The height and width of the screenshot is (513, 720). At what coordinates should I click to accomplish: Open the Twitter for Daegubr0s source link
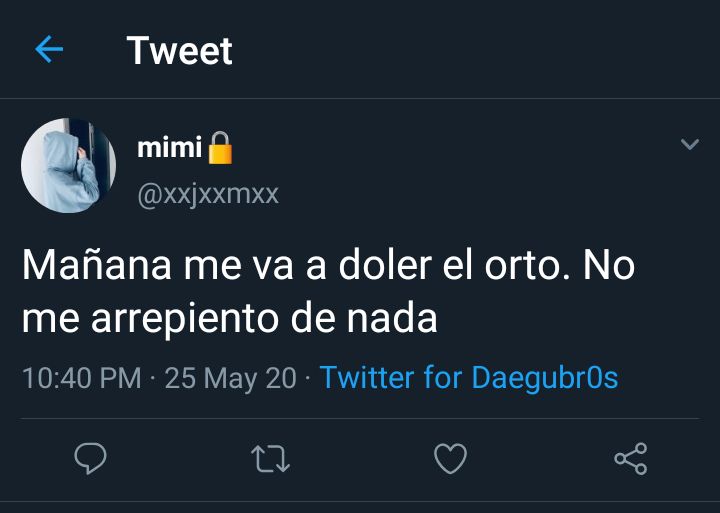(x=469, y=378)
